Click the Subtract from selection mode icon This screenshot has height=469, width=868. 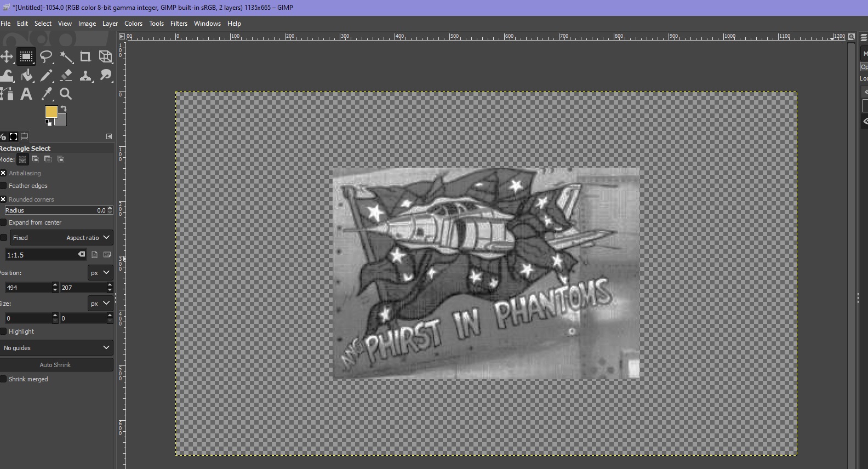pos(48,159)
